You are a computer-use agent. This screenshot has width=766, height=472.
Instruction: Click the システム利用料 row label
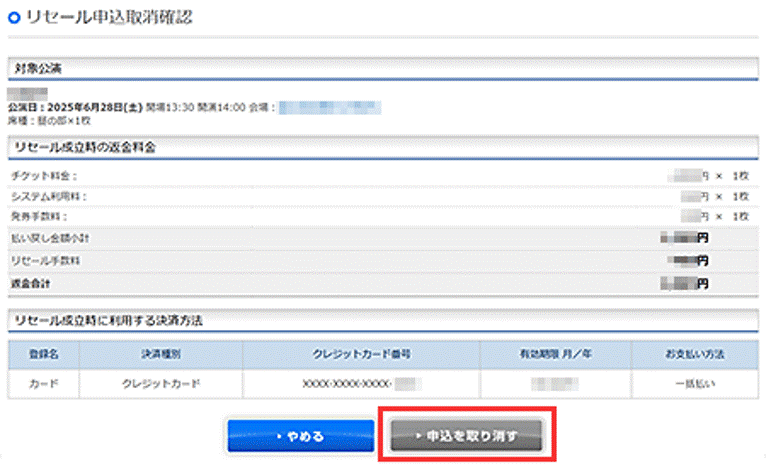pyautogui.click(x=46, y=195)
